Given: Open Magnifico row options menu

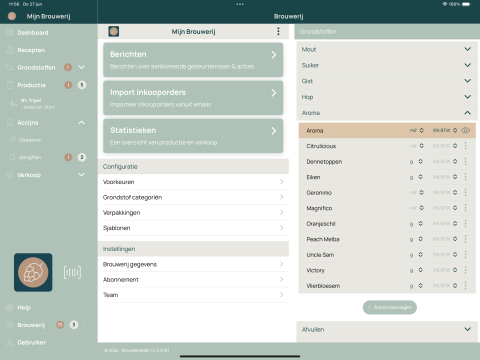Looking at the screenshot, I should 465,208.
